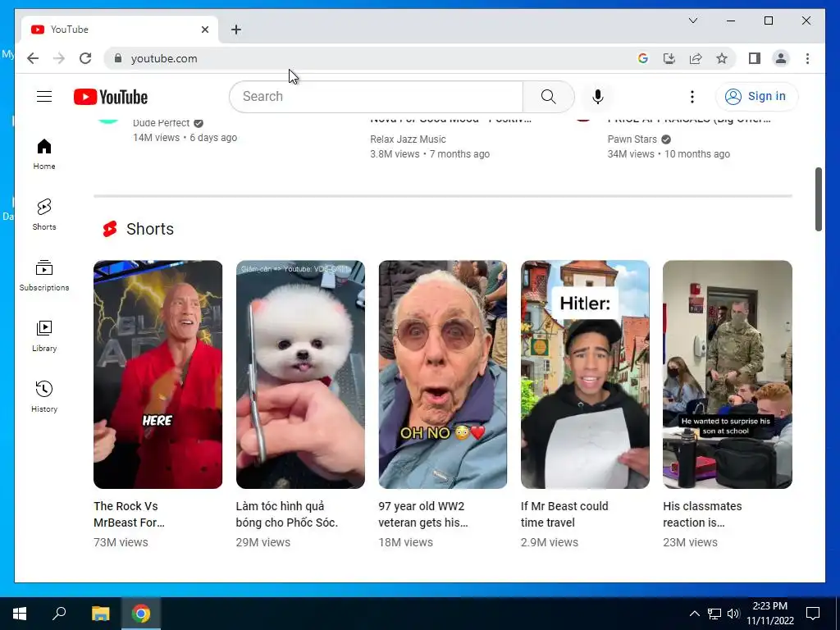This screenshot has width=840, height=630.
Task: Click Chrome icon in taskbar
Action: [141, 614]
